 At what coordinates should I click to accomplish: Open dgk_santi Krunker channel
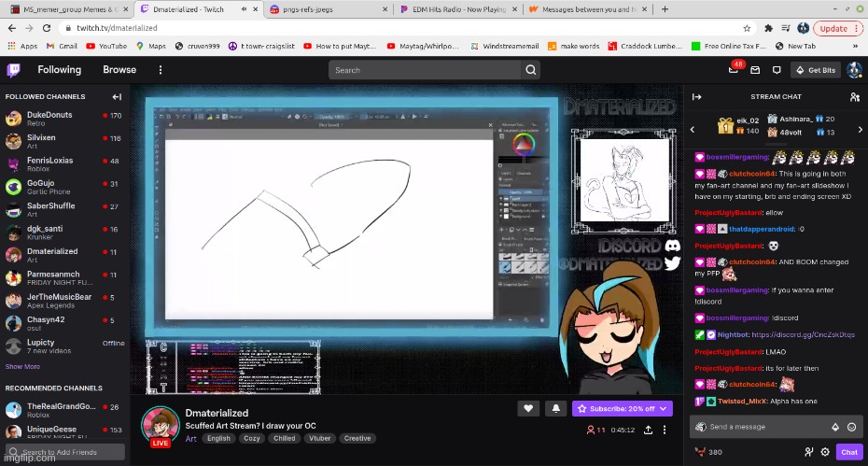coord(64,233)
